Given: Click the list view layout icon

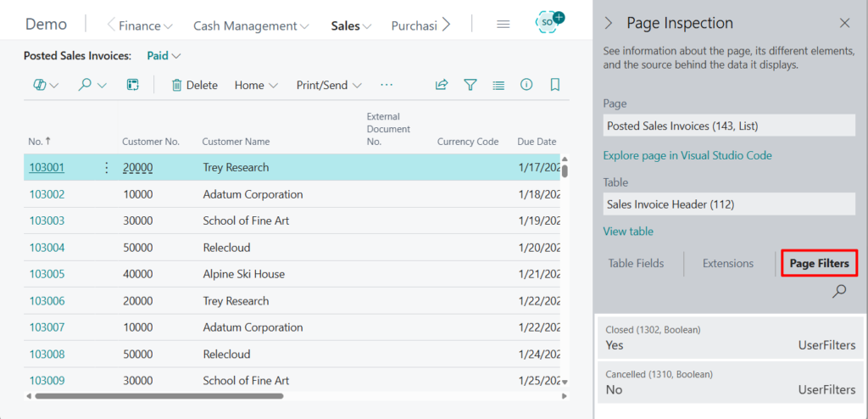Looking at the screenshot, I should tap(498, 85).
